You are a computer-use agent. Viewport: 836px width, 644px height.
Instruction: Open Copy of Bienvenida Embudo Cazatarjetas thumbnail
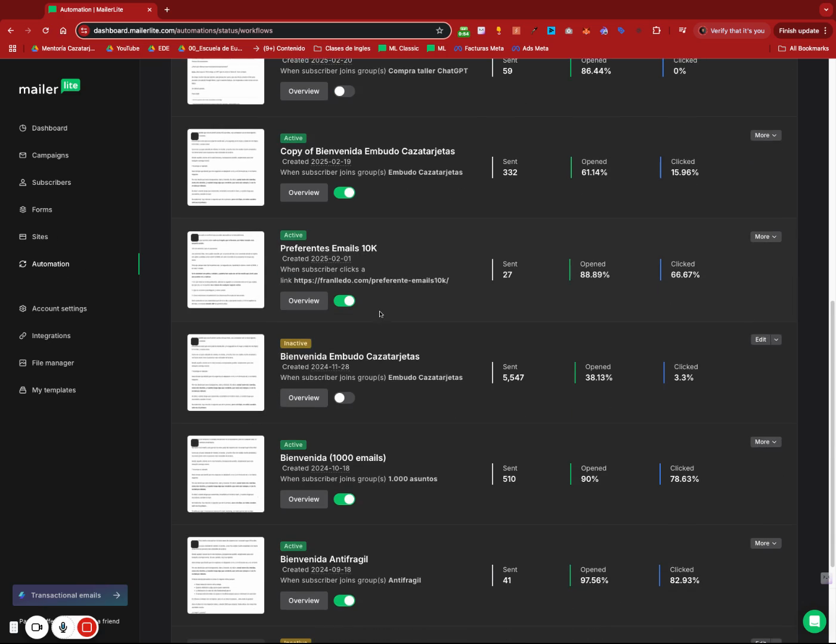click(225, 167)
